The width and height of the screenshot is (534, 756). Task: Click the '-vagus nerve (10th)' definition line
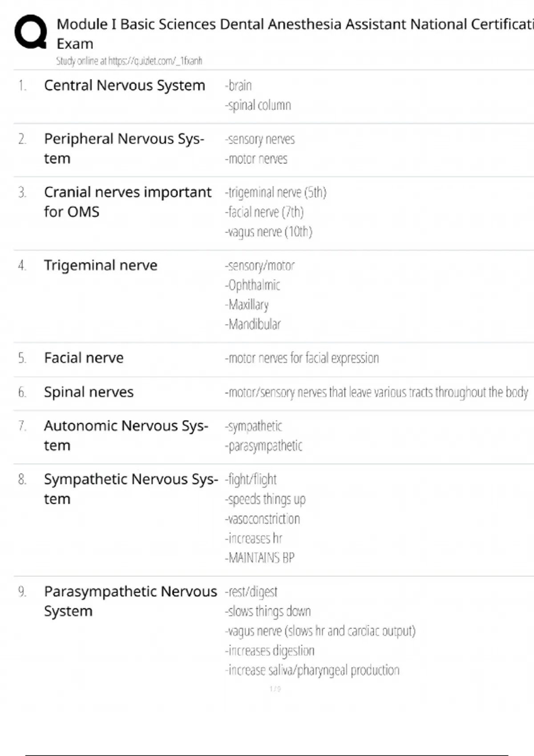(x=269, y=232)
